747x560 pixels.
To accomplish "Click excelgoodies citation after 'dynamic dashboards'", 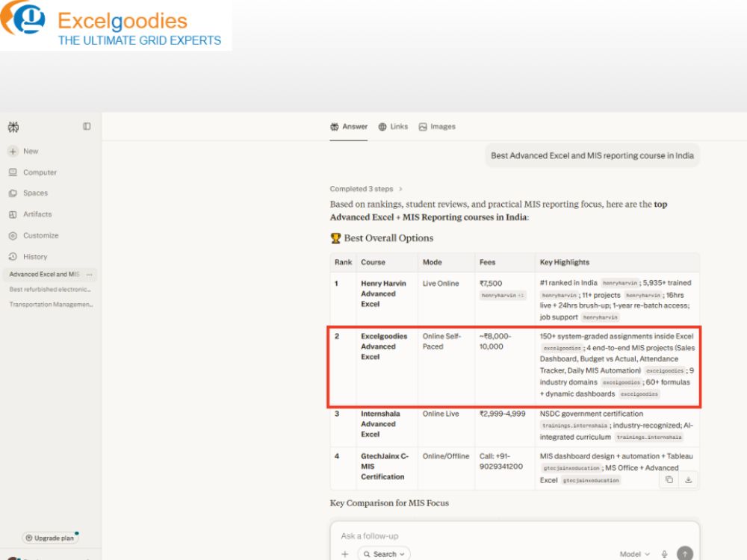I will coord(639,394).
